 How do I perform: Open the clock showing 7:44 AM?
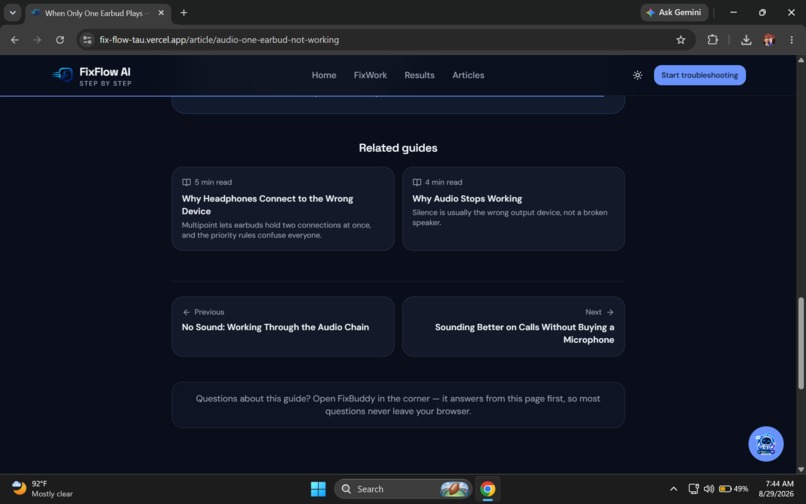tap(776, 489)
